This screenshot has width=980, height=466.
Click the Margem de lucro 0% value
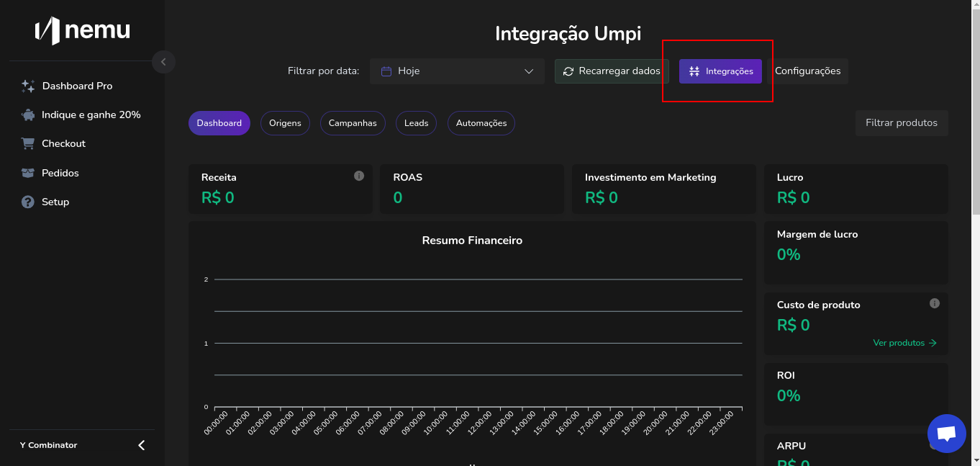789,254
